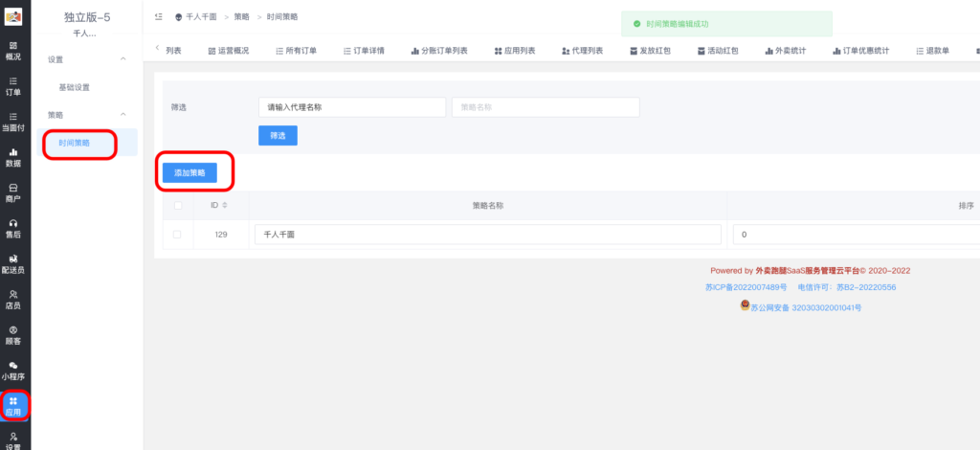The height and width of the screenshot is (450, 980).
Task: Open 概况 overview in the dark sidebar
Action: [x=13, y=51]
